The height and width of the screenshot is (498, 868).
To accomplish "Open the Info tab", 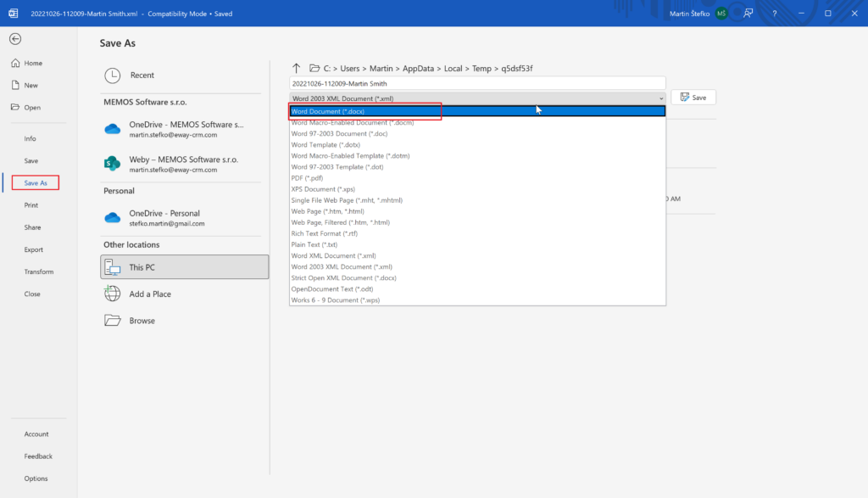I will coord(30,138).
